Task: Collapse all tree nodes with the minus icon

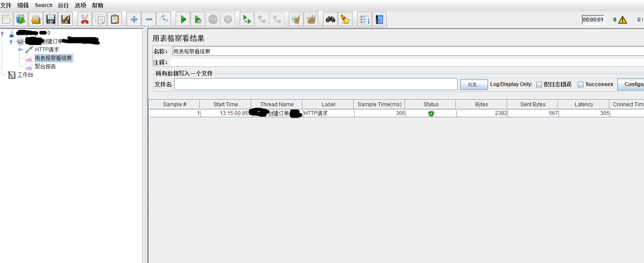Action: point(149,19)
